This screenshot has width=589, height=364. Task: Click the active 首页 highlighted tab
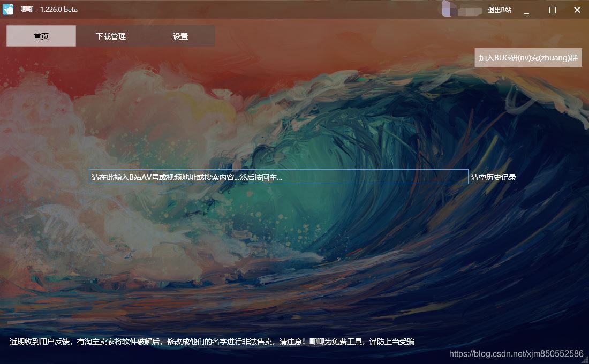coord(41,36)
